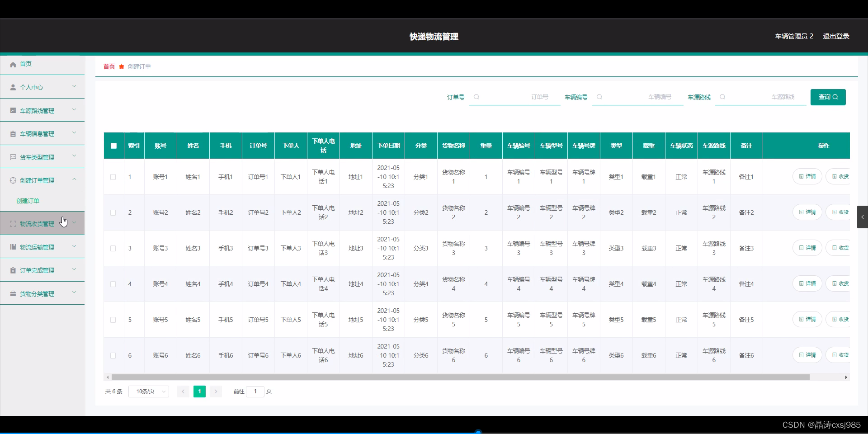Open 首页 in the sidebar menu
The image size is (868, 434).
[42, 64]
